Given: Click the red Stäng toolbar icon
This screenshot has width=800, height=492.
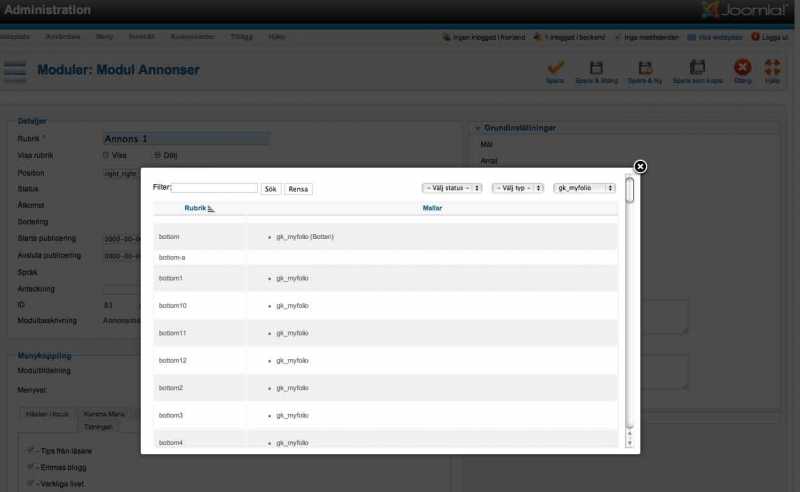Looking at the screenshot, I should click(742, 67).
